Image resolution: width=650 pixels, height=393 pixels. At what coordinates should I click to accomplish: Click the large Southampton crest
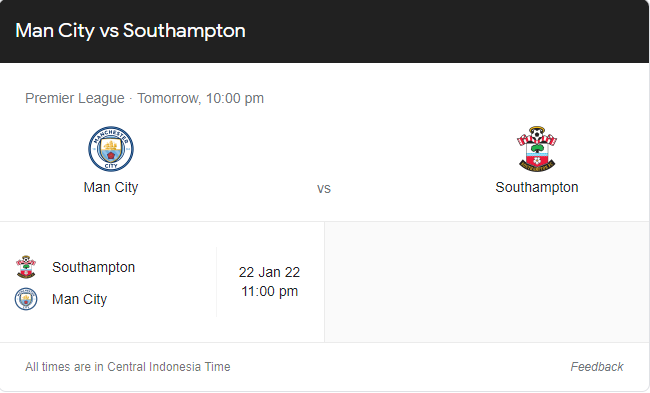coord(537,149)
